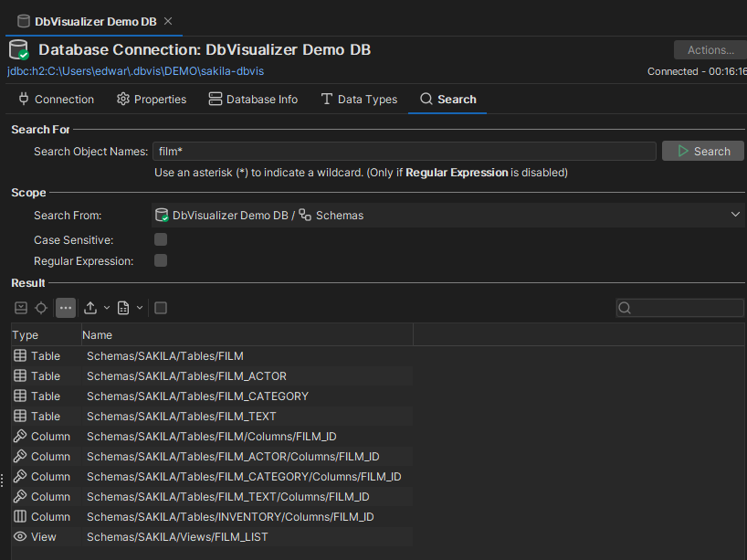Enable the Regular Expression checkbox
This screenshot has height=560, width=747.
click(x=161, y=260)
